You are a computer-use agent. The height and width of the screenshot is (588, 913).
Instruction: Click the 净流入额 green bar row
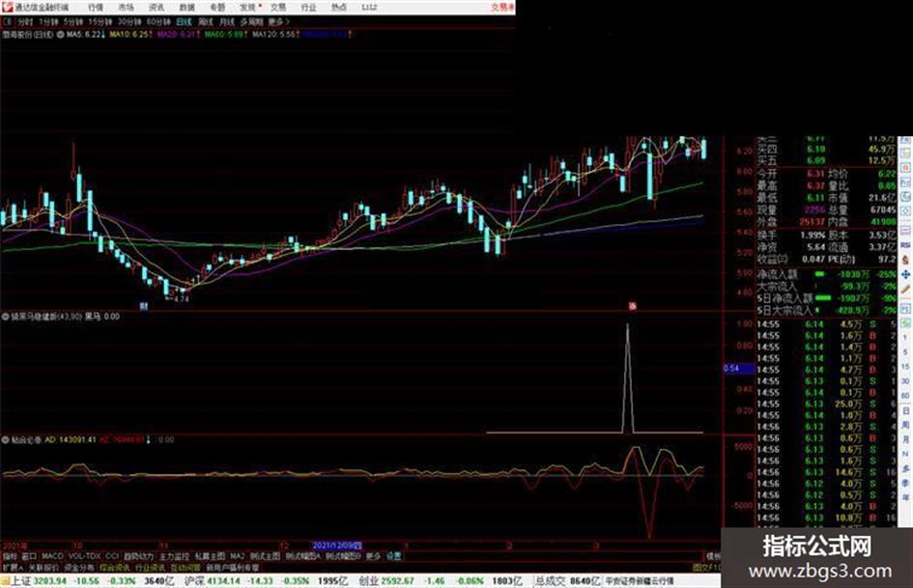[x=826, y=273]
